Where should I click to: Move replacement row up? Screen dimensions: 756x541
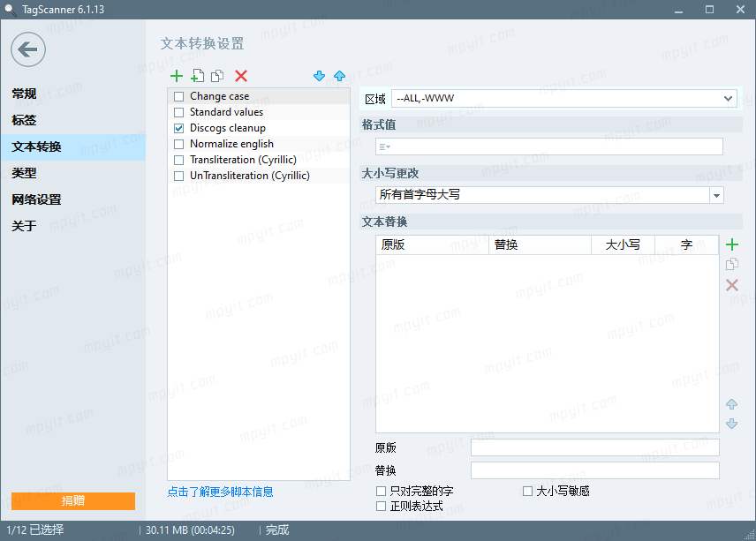pos(732,404)
